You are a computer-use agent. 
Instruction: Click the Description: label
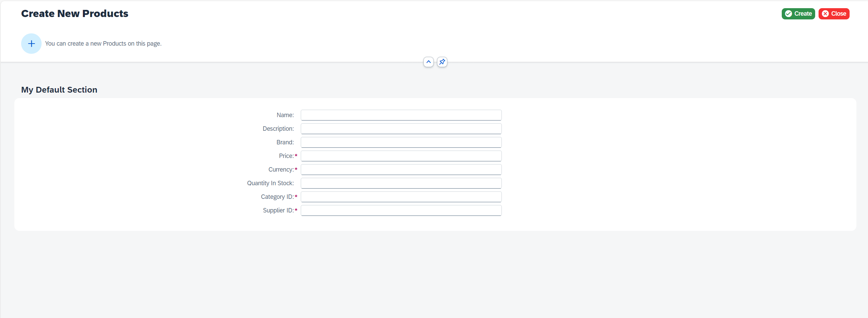278,129
